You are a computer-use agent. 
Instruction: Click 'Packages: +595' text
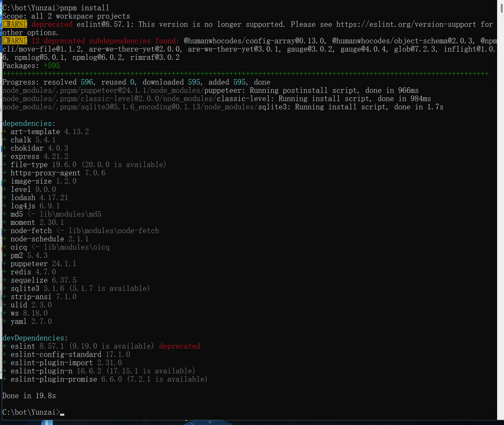[x=31, y=65]
